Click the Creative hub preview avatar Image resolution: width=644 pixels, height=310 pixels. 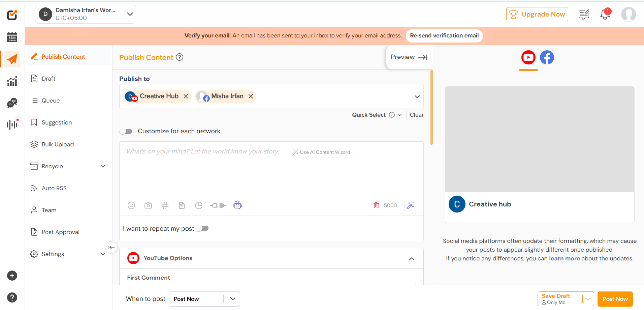(457, 204)
